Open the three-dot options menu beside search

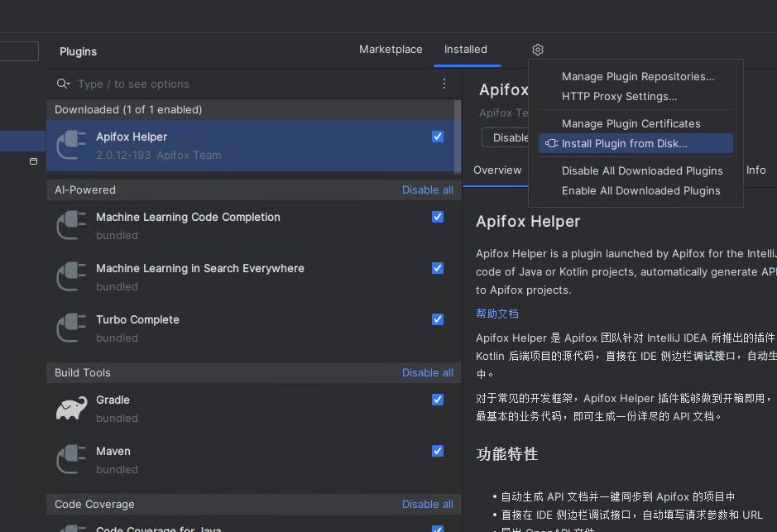(444, 84)
